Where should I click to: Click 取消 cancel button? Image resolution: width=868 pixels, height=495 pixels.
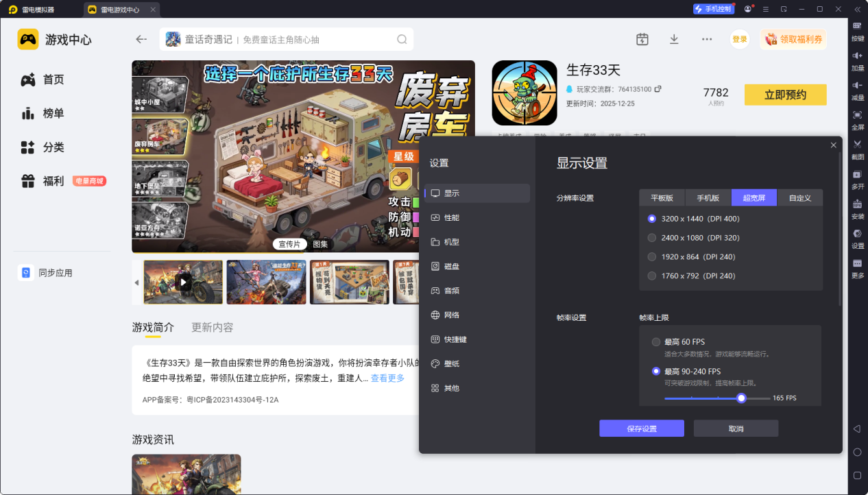pos(736,428)
